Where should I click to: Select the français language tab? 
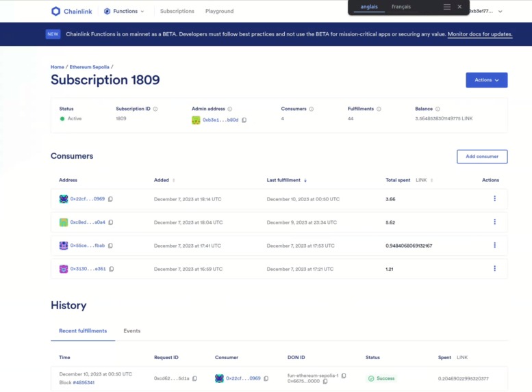(x=401, y=7)
